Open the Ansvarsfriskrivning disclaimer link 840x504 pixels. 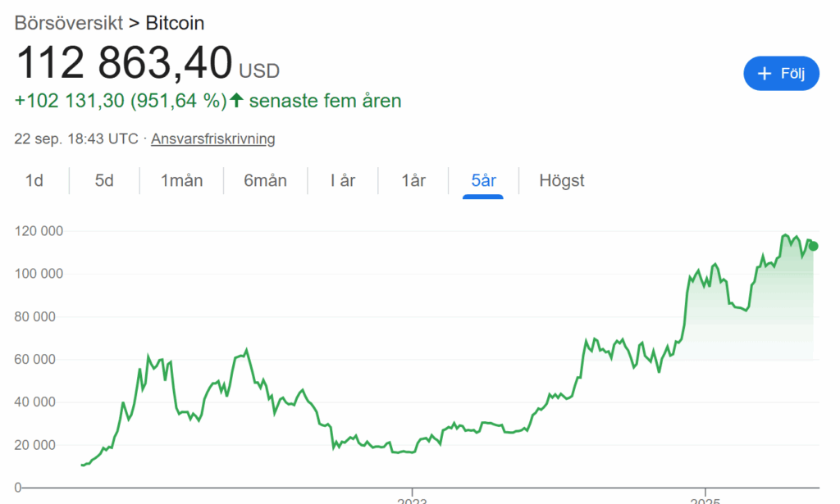click(213, 138)
